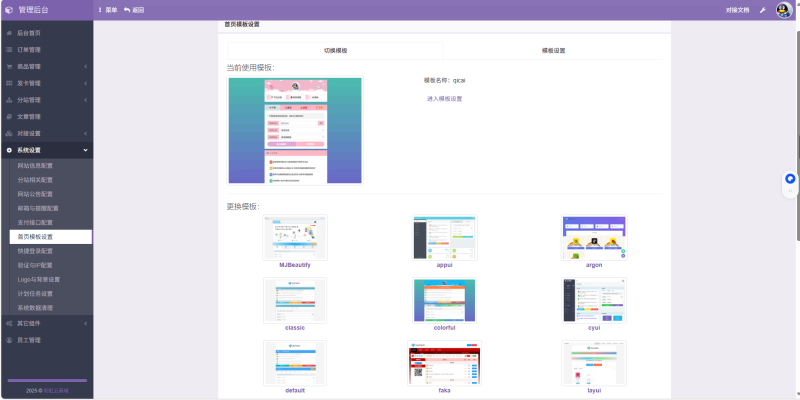
Task: Click the cubes icon next to 对接设置
Action: coord(9,134)
